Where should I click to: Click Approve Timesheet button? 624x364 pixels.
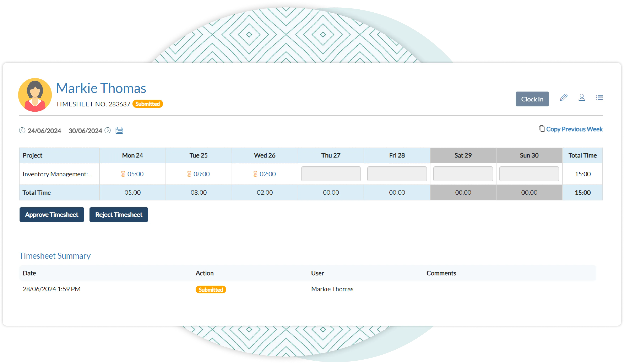(x=52, y=214)
